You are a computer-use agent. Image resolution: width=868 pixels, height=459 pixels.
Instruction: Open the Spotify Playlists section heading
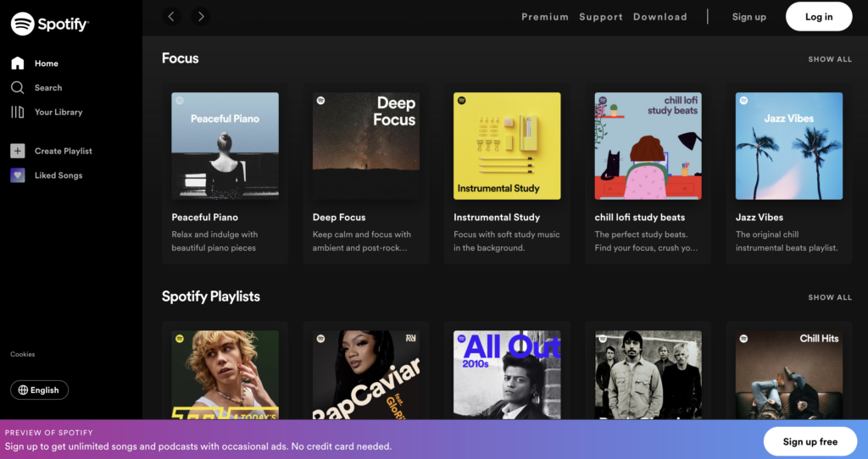[211, 296]
